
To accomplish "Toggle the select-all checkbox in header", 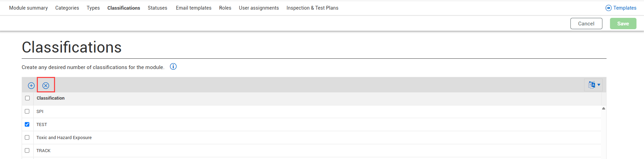I will pyautogui.click(x=28, y=98).
